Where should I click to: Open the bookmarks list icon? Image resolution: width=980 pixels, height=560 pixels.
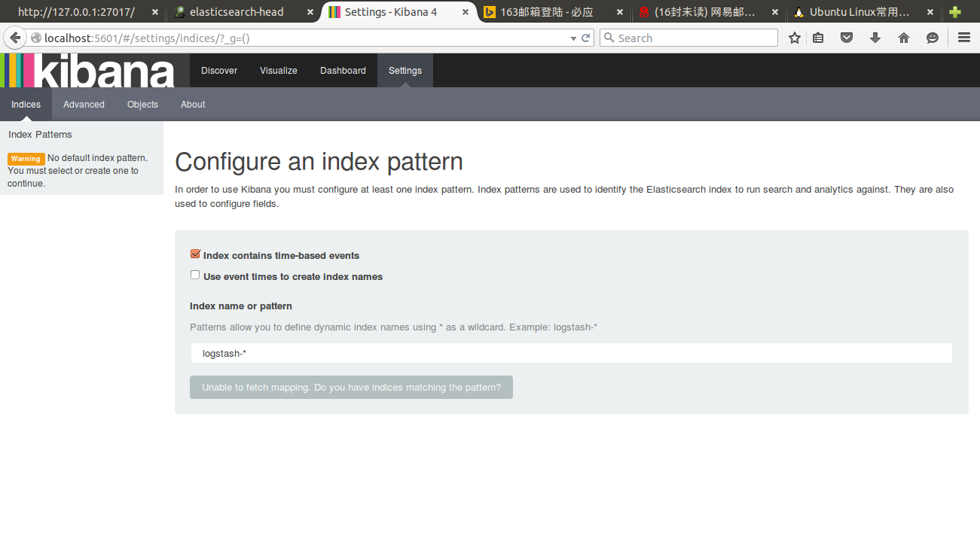click(818, 38)
